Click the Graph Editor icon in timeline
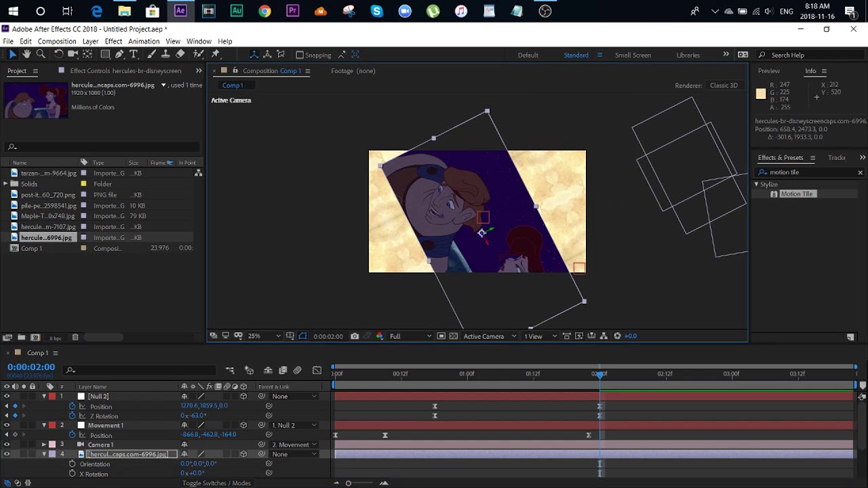This screenshot has width=868, height=488. point(317,370)
